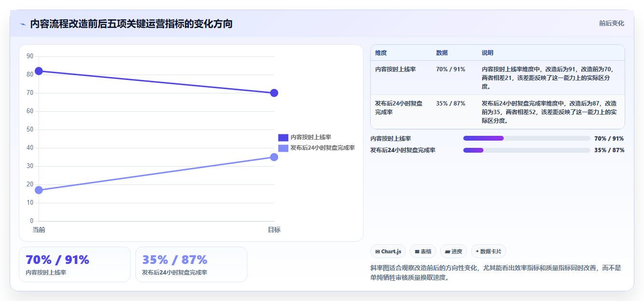Click the chart title heading text

131,24
